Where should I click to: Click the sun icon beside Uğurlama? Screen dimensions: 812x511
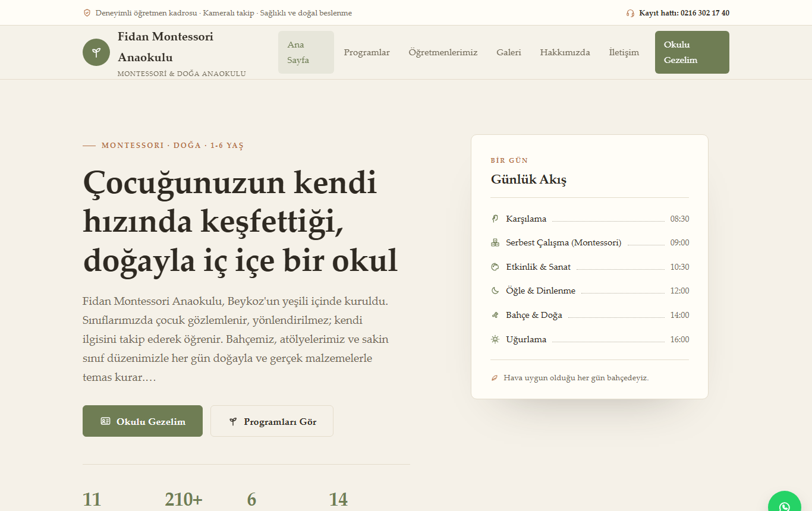pos(495,339)
